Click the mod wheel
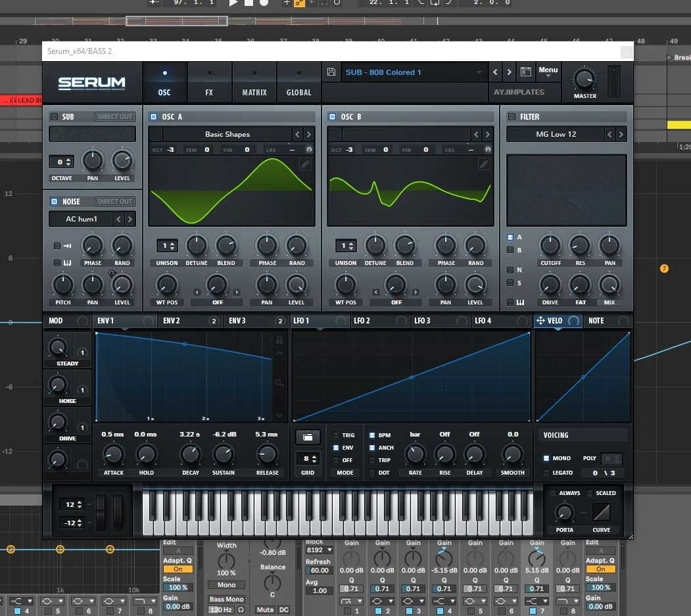The width and height of the screenshot is (691, 616). (118, 511)
